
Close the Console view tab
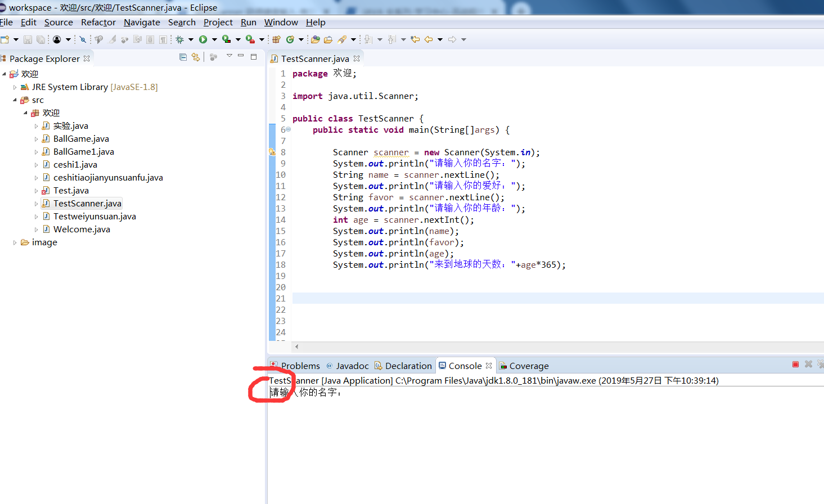point(489,366)
